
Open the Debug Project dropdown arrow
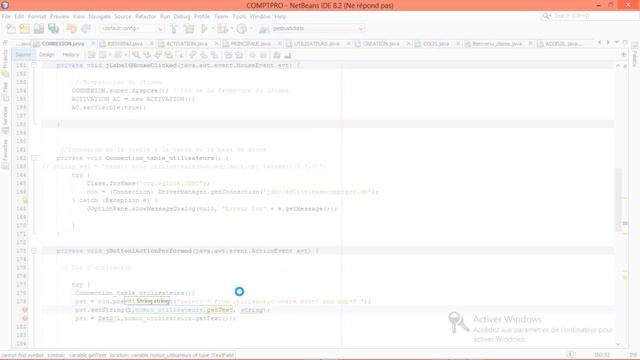[231, 29]
